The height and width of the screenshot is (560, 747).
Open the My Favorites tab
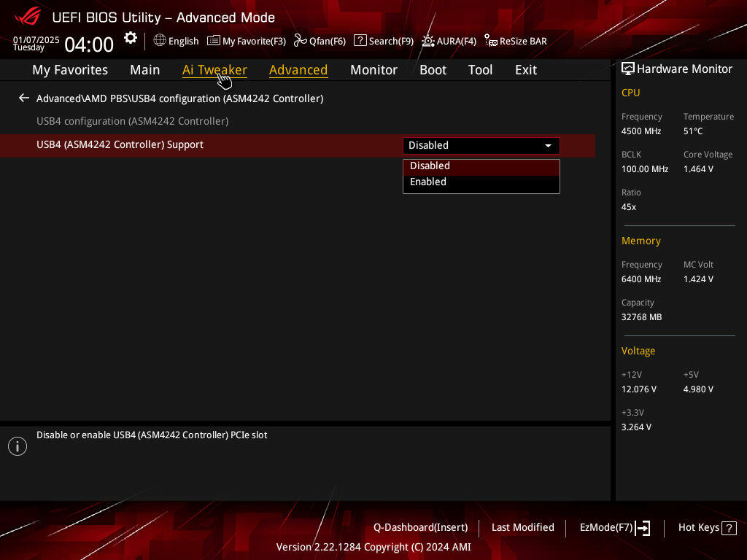click(70, 70)
